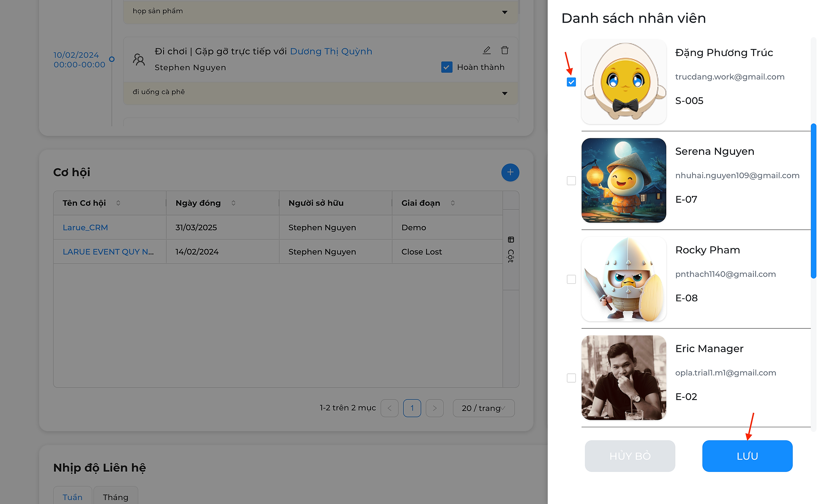Select Eric Manager employee checkbox
This screenshot has height=504, width=830.
coord(571,378)
